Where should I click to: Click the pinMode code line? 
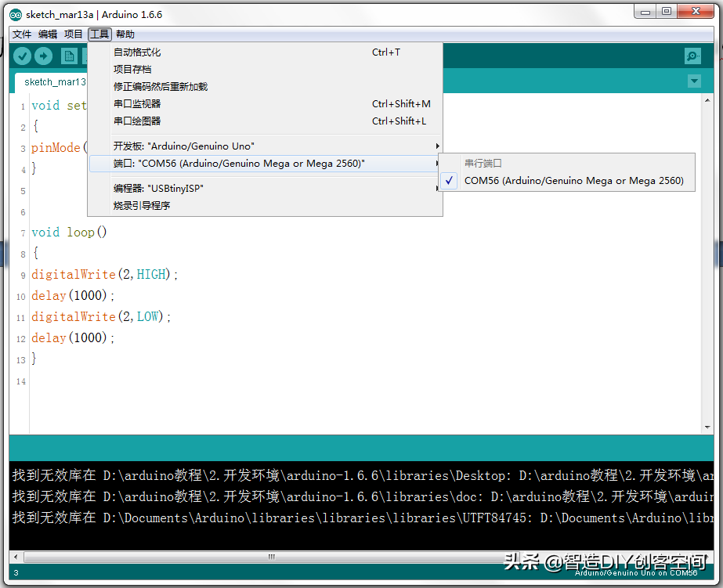click(59, 147)
